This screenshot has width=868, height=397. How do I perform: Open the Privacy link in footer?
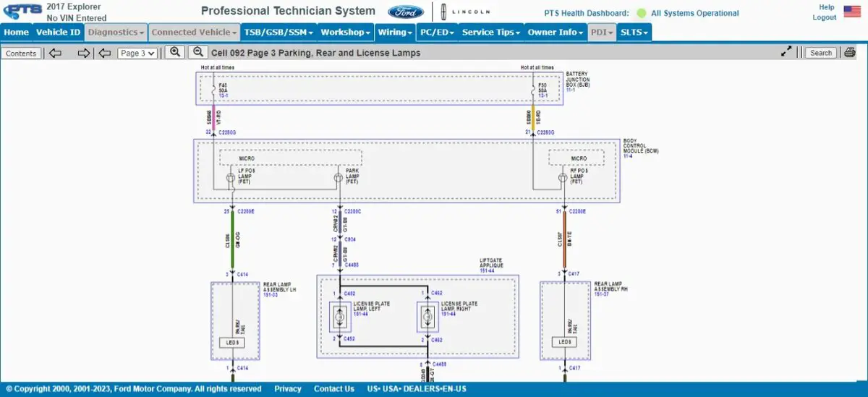click(x=288, y=389)
